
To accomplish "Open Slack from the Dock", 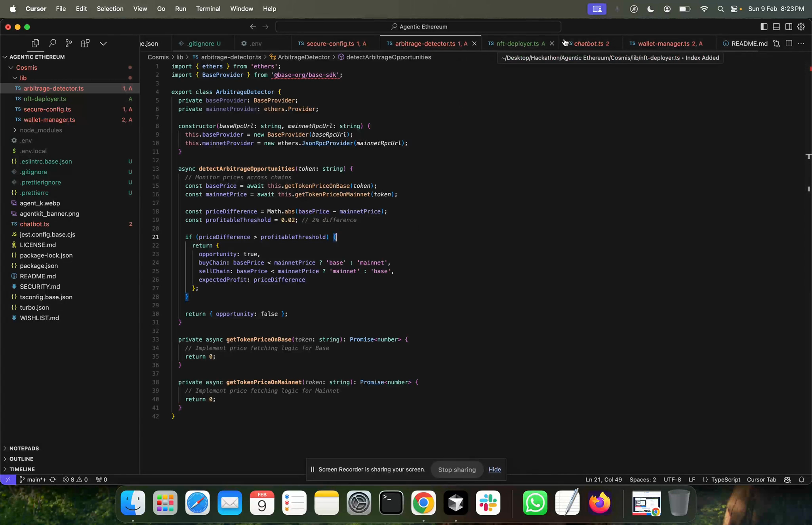I will tap(488, 503).
